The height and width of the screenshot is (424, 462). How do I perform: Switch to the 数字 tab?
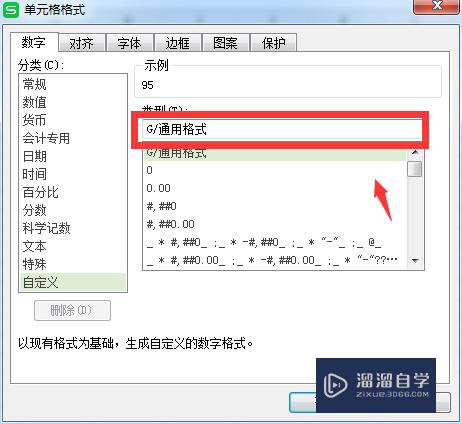[34, 42]
